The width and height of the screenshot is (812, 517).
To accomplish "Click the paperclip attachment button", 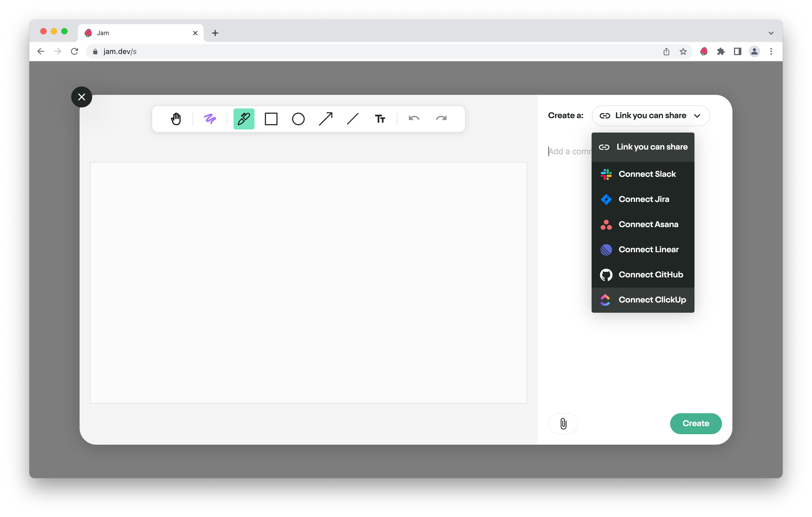I will (x=563, y=424).
